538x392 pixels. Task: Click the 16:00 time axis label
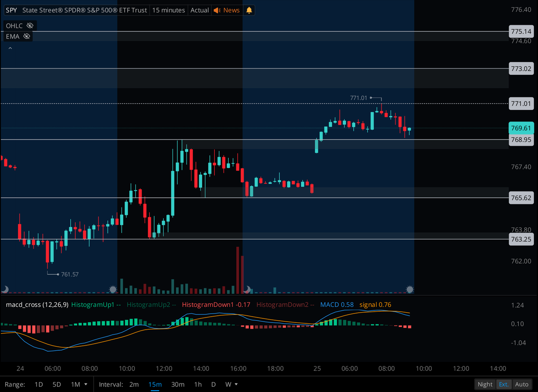click(238, 369)
